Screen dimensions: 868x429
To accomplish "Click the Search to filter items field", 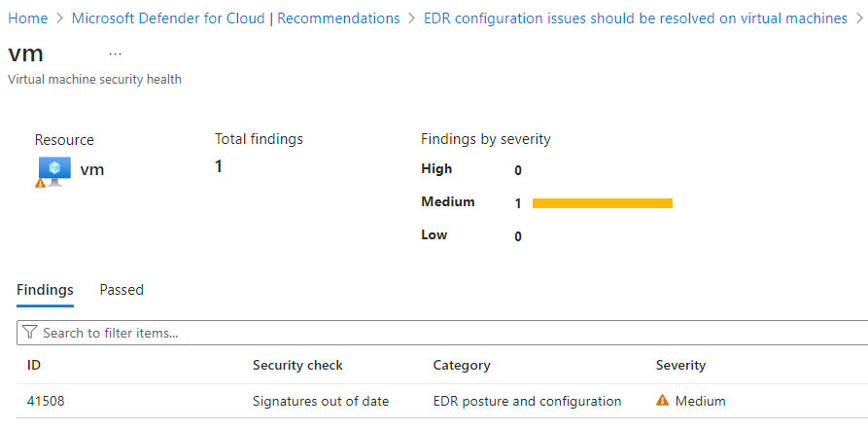I will 442,333.
